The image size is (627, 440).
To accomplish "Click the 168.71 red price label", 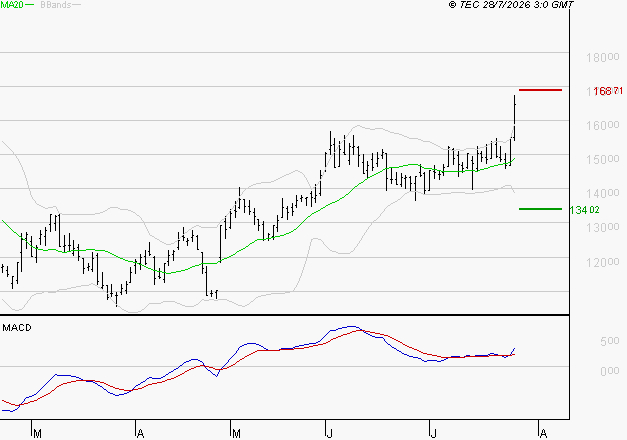I will pos(608,91).
